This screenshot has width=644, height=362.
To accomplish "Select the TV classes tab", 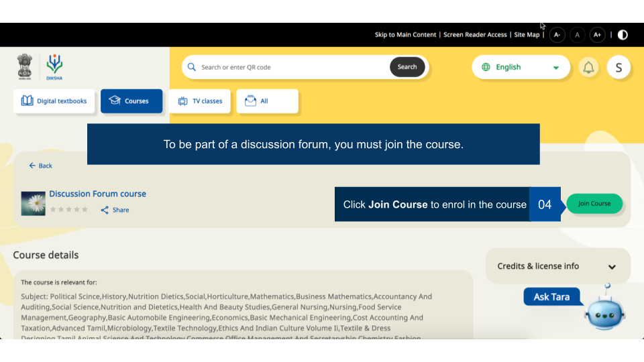I will pyautogui.click(x=200, y=101).
